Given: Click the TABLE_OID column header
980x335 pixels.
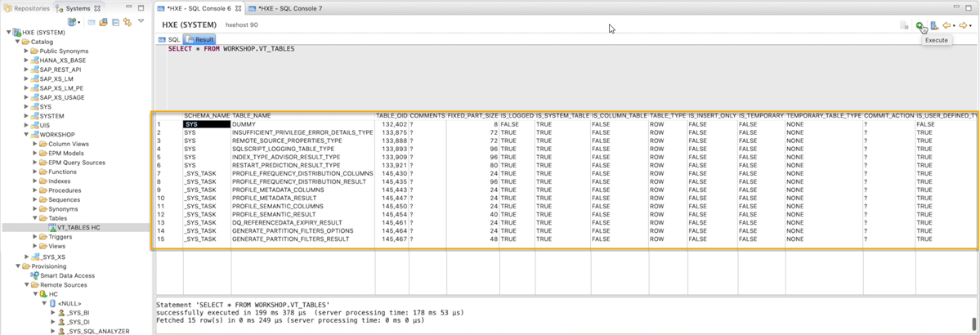Looking at the screenshot, I should click(x=392, y=116).
